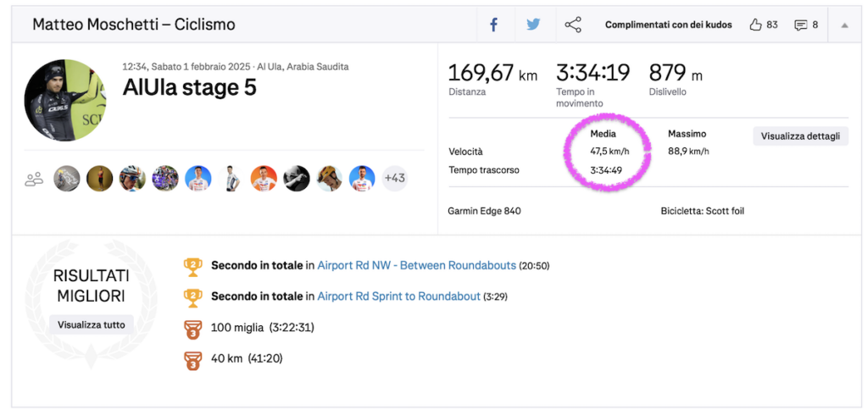Click the 100 miglia bronze medal icon
The image size is (868, 415).
coord(192,329)
